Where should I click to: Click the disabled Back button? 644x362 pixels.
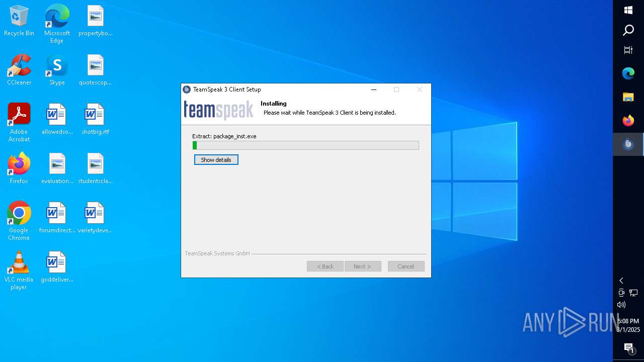[x=325, y=266]
